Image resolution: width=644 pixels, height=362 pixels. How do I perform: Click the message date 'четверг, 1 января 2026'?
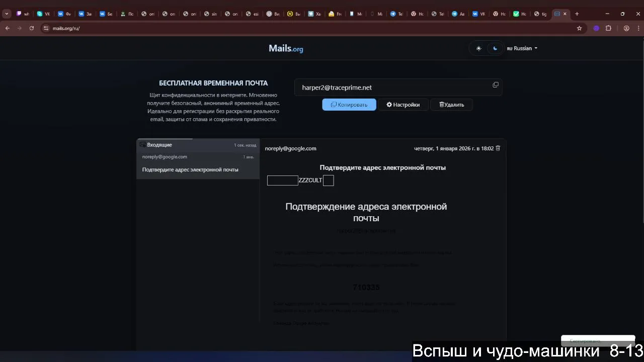[454, 148]
